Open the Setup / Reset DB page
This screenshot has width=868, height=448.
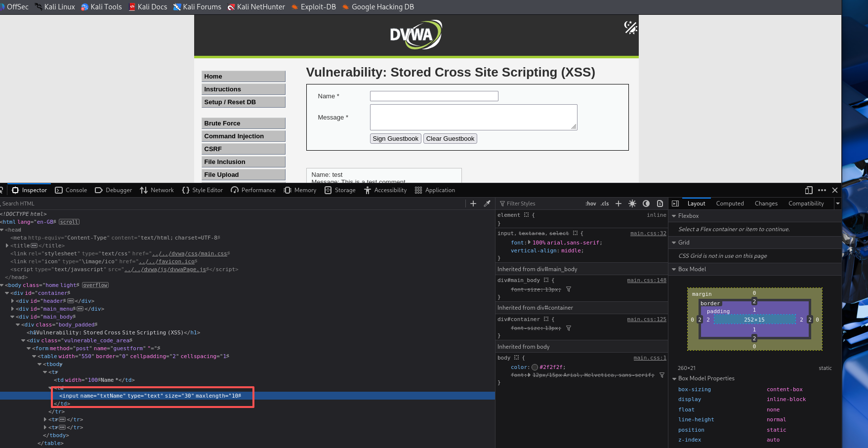coord(244,102)
